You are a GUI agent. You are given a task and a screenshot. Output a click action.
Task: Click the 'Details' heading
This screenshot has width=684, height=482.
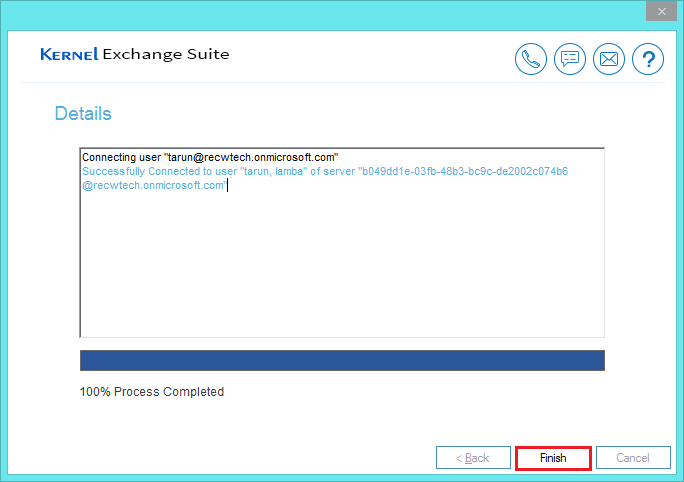83,113
